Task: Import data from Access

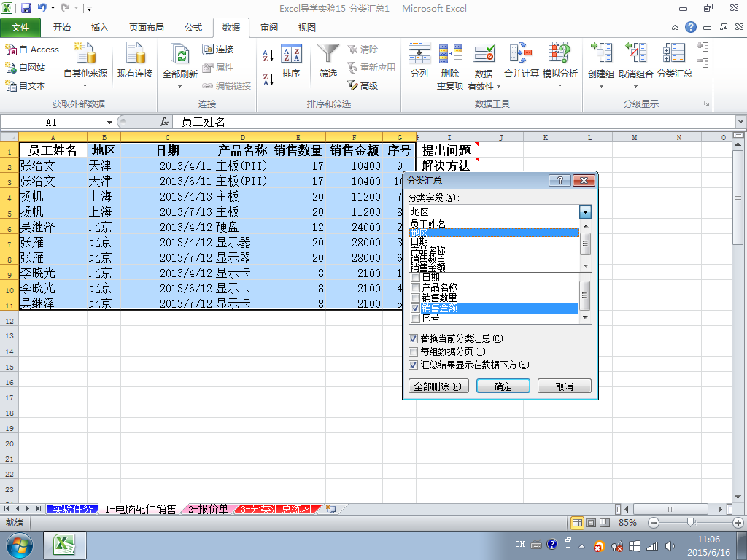Action: pyautogui.click(x=32, y=49)
